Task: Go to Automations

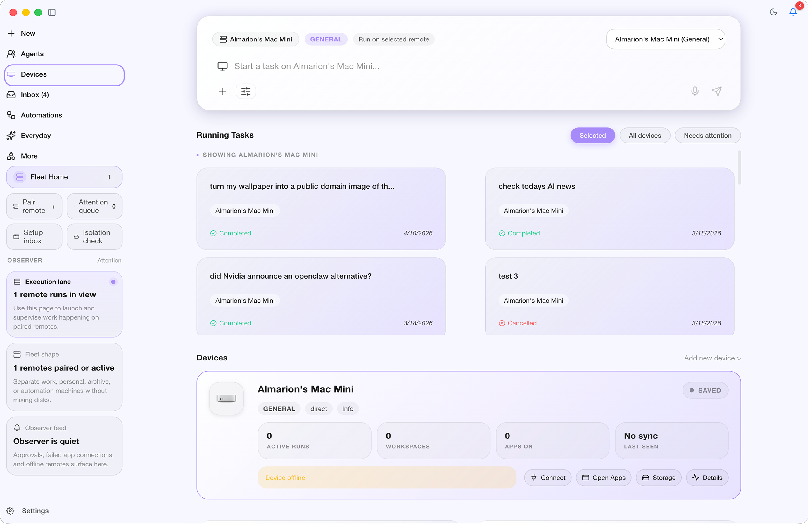Action: coord(34,115)
